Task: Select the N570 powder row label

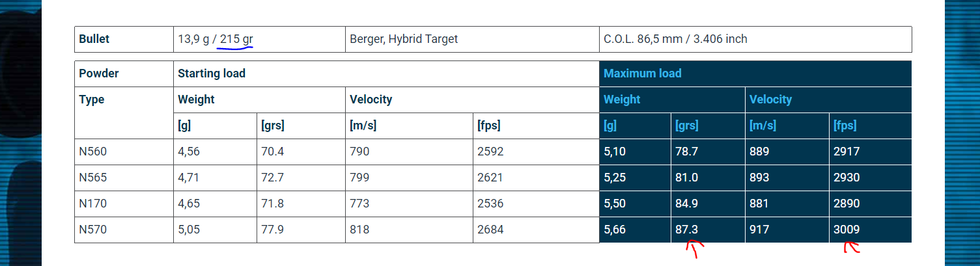Action: (93, 230)
